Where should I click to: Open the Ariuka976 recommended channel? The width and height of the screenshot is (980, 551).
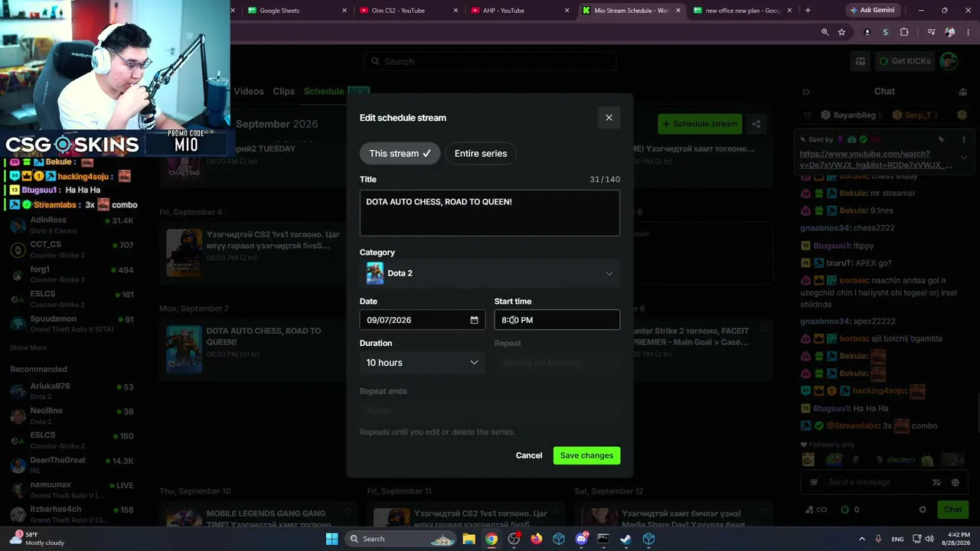click(x=72, y=391)
